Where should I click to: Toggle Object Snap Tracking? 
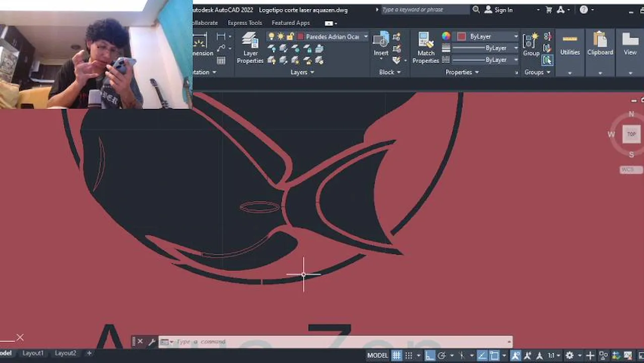(x=482, y=355)
